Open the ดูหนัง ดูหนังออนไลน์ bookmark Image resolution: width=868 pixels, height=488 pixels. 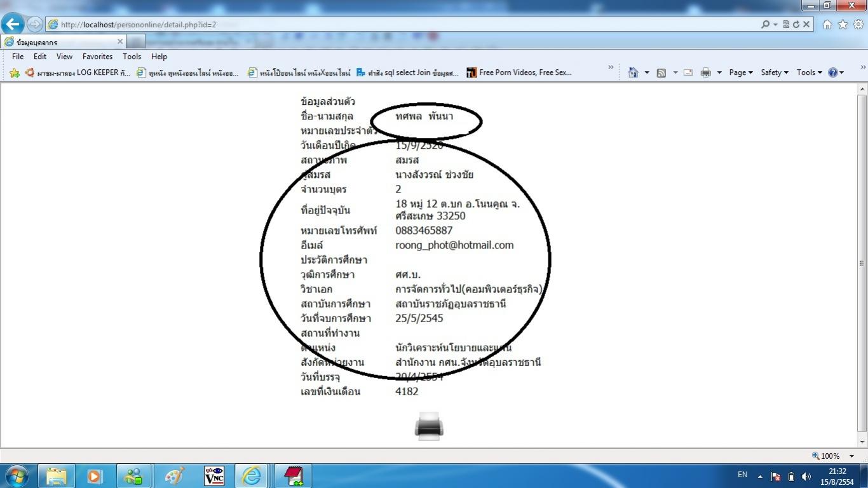pos(188,72)
